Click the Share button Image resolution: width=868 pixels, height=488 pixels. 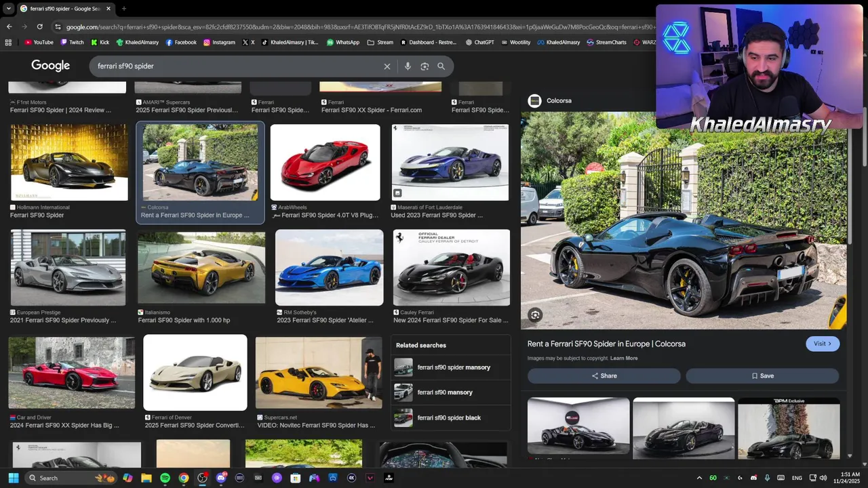tap(604, 375)
